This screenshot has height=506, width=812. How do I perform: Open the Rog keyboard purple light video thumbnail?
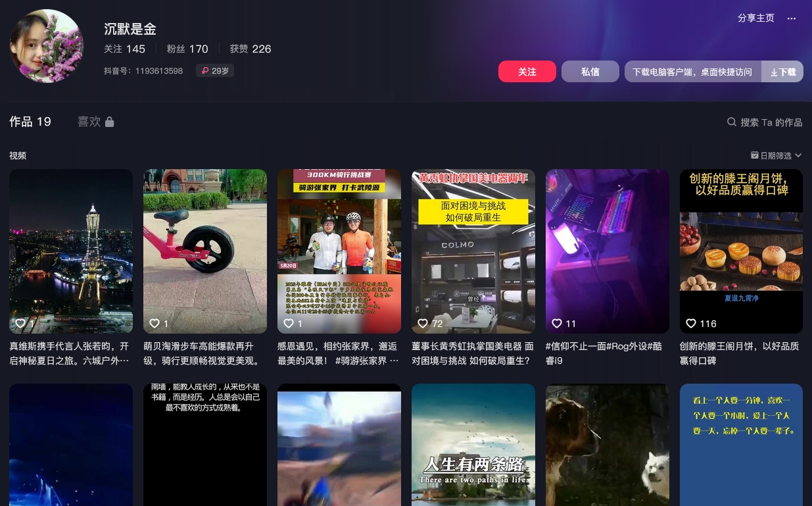click(x=608, y=251)
